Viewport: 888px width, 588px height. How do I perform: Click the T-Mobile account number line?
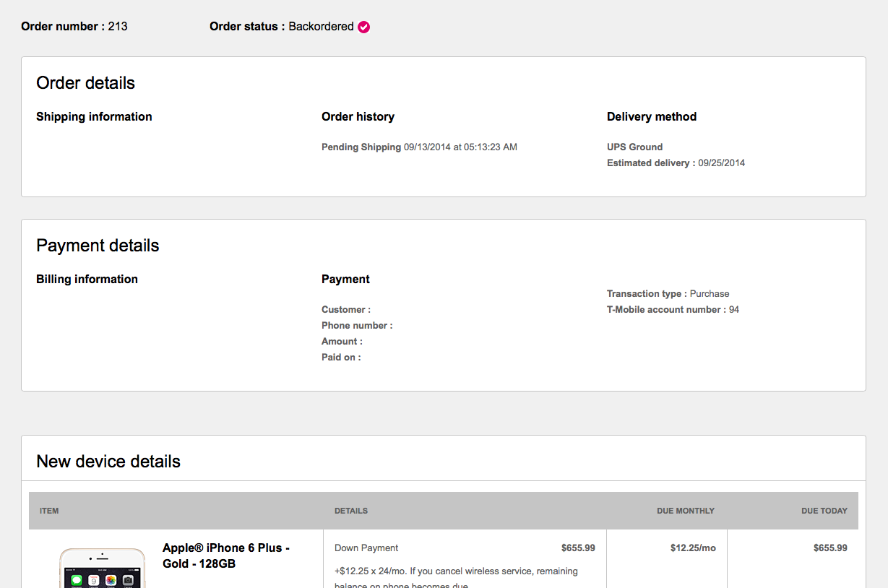point(673,310)
